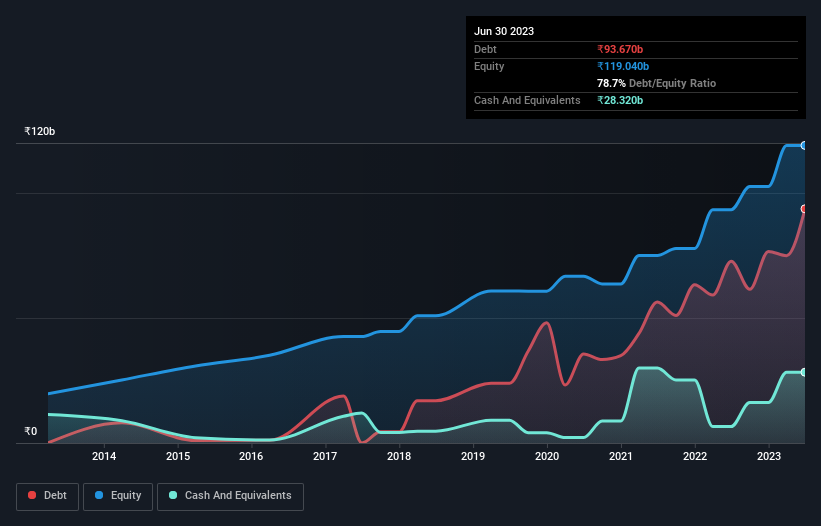This screenshot has height=526, width=821.
Task: Click the ₹28.320b cash value
Action: click(620, 100)
